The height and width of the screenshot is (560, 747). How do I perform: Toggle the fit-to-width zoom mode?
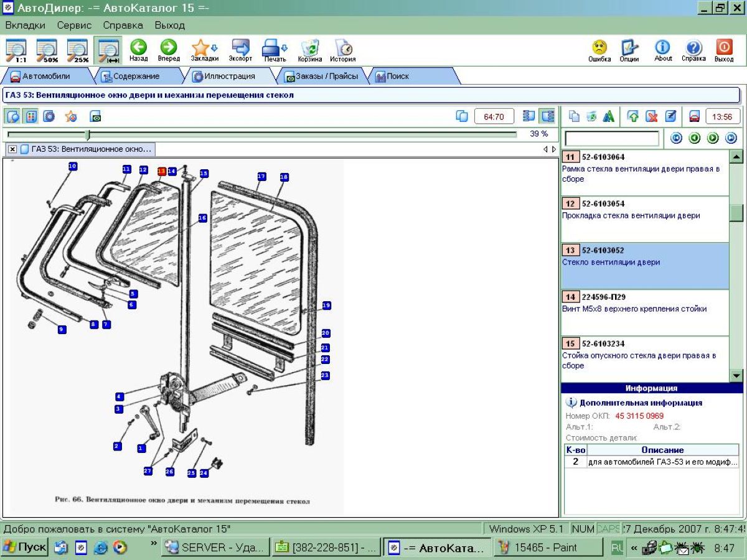[108, 50]
